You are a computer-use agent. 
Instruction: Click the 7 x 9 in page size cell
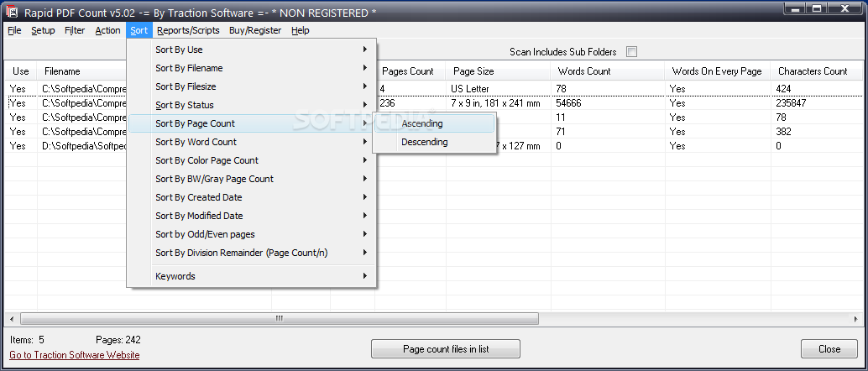(498, 103)
